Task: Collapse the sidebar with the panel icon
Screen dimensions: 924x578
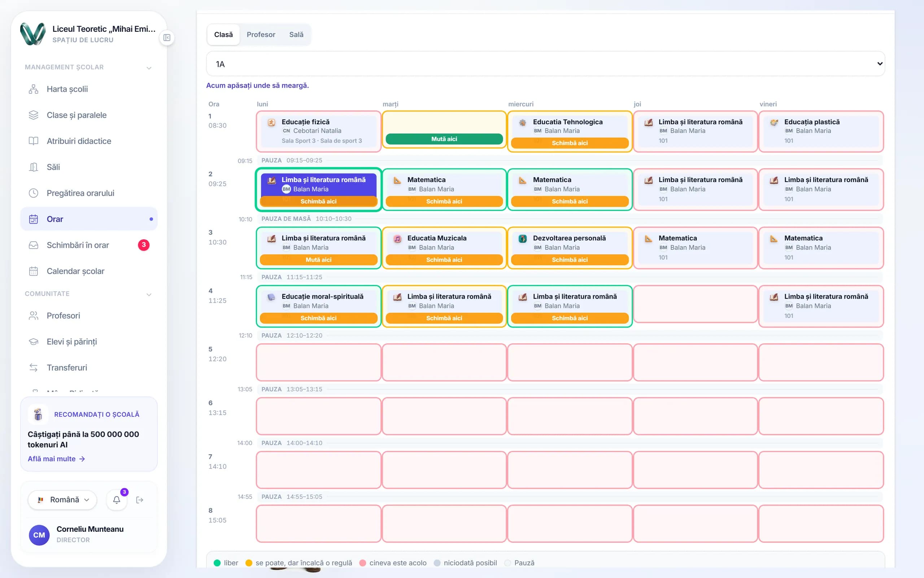Action: point(167,38)
